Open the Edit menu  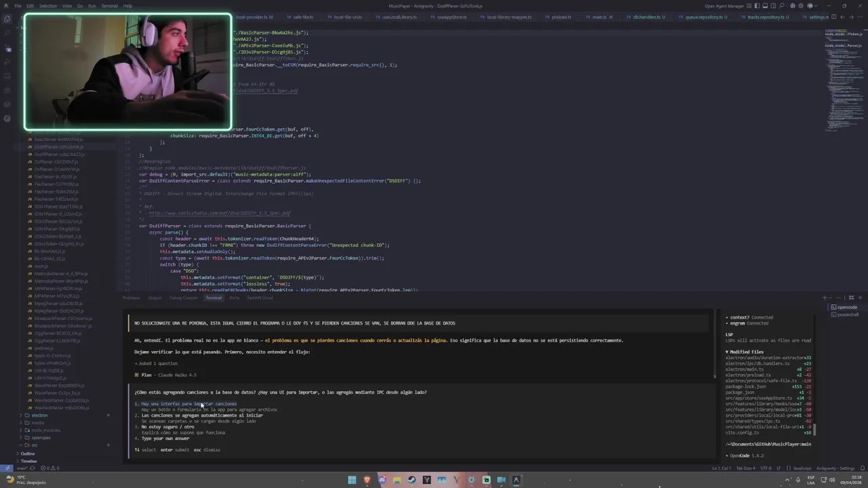pyautogui.click(x=30, y=6)
